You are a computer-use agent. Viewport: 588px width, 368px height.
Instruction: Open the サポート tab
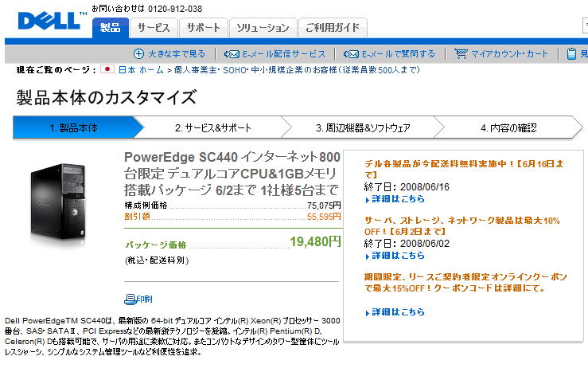[204, 28]
